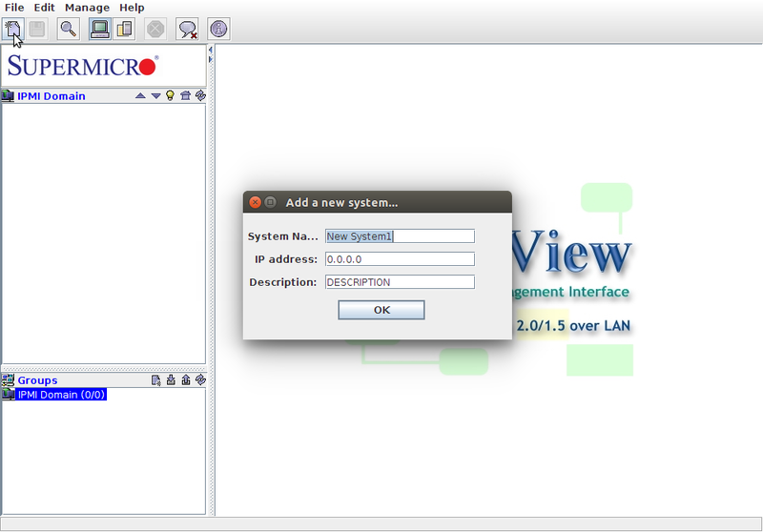Click the Description input field

[400, 282]
